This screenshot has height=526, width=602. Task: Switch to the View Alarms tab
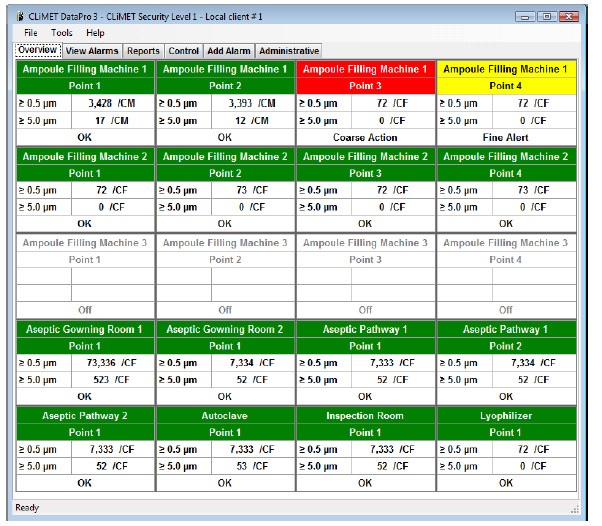tap(92, 51)
